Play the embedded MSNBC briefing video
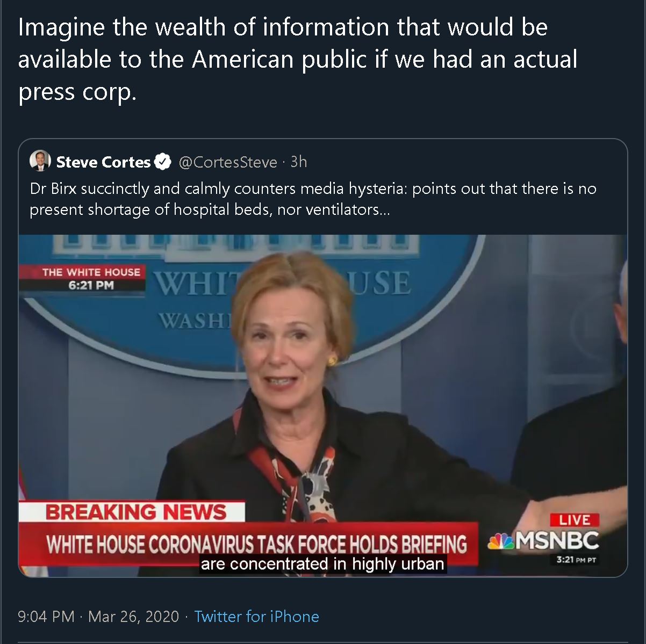Viewport: 646px width, 644px height. coord(323,406)
